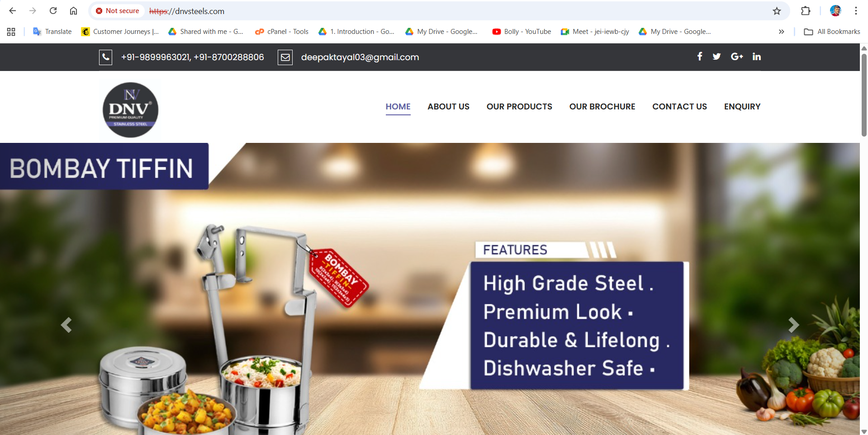Viewport: 868px width, 435px height.
Task: Open the ABOUT US menu item
Action: click(x=448, y=107)
